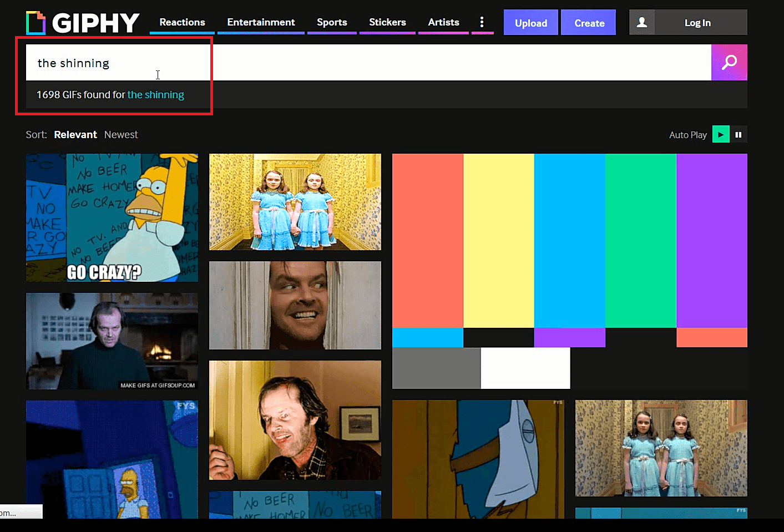Click the Create button
This screenshot has width=784, height=532.
click(x=589, y=22)
